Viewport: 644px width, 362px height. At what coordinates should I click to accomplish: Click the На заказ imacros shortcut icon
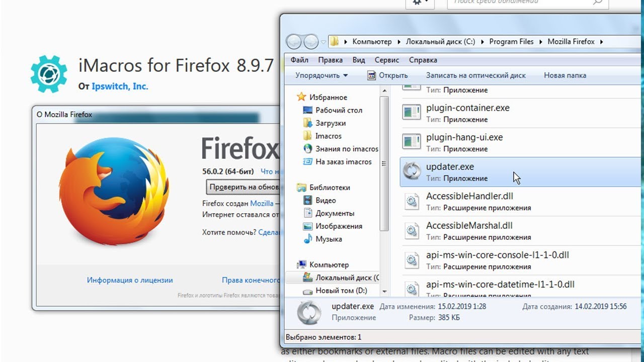(307, 162)
